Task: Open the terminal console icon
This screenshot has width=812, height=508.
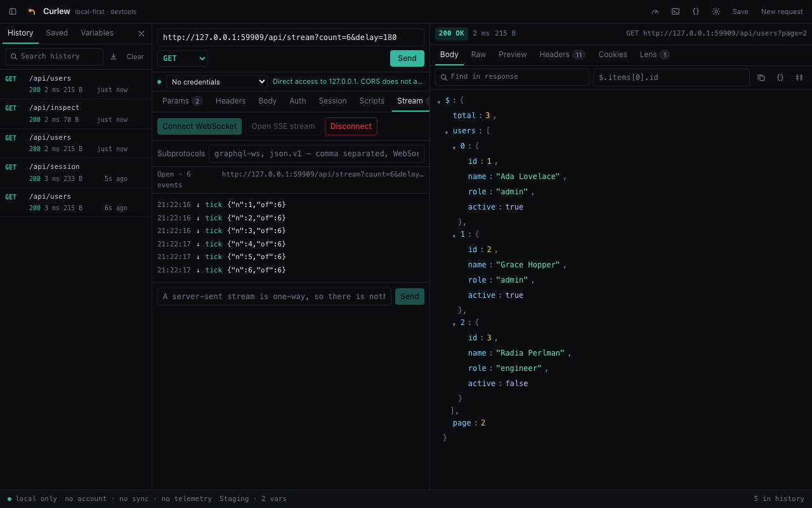Action: 676,11
